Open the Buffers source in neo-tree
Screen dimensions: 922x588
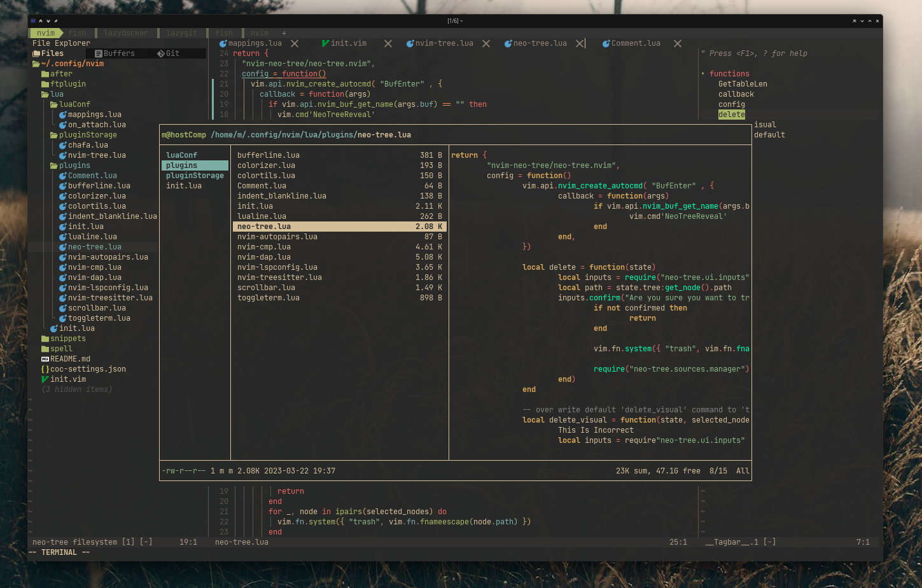[x=115, y=53]
